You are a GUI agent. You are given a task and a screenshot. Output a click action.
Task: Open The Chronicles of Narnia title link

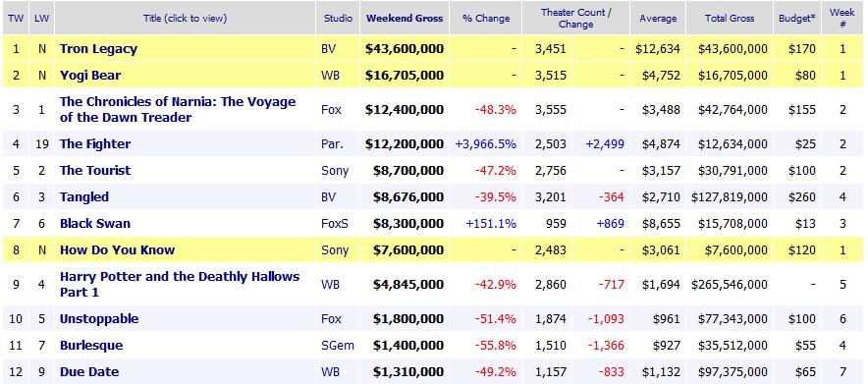(178, 110)
